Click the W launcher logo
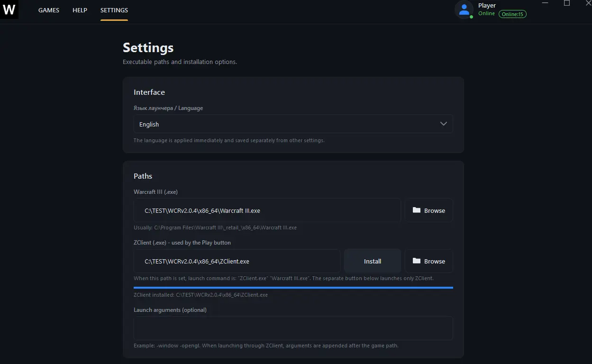Image resolution: width=592 pixels, height=364 pixels. [x=9, y=9]
